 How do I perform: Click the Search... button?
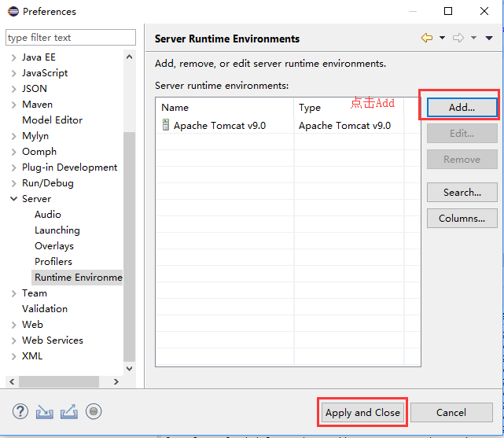tap(462, 193)
